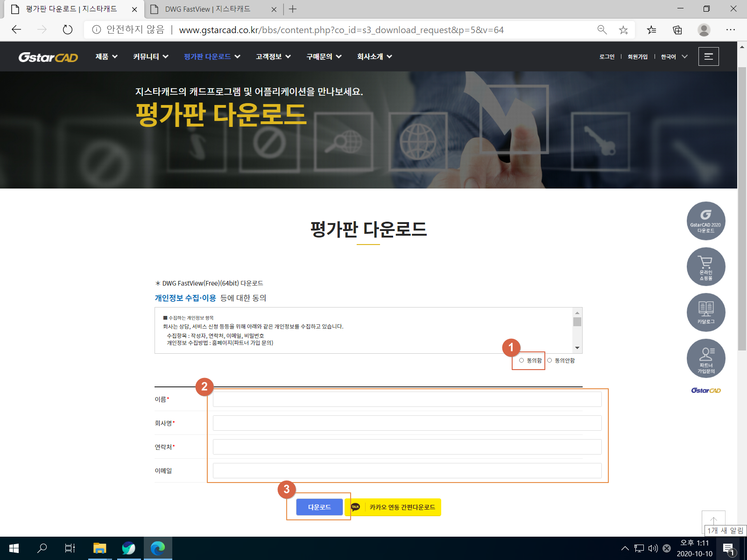Click the 이메일 email input field
Screen dimensions: 747x560
[407, 470]
